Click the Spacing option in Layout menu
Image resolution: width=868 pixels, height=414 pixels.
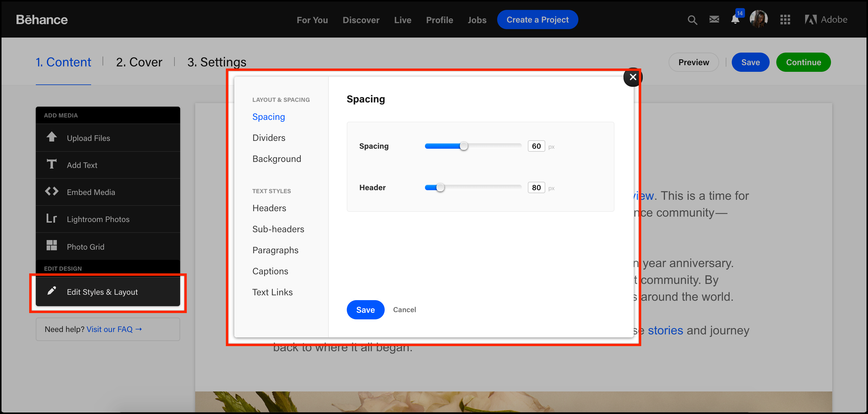(x=269, y=116)
